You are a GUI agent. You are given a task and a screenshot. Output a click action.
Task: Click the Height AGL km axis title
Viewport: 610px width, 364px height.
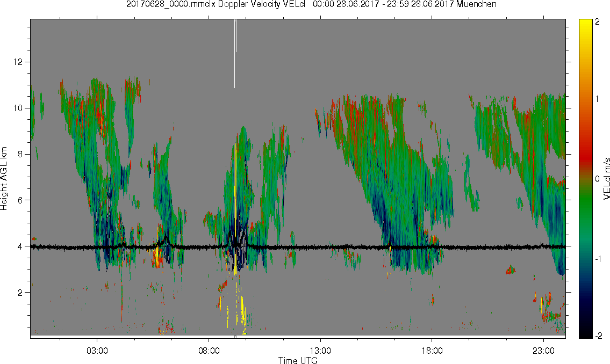coord(4,179)
